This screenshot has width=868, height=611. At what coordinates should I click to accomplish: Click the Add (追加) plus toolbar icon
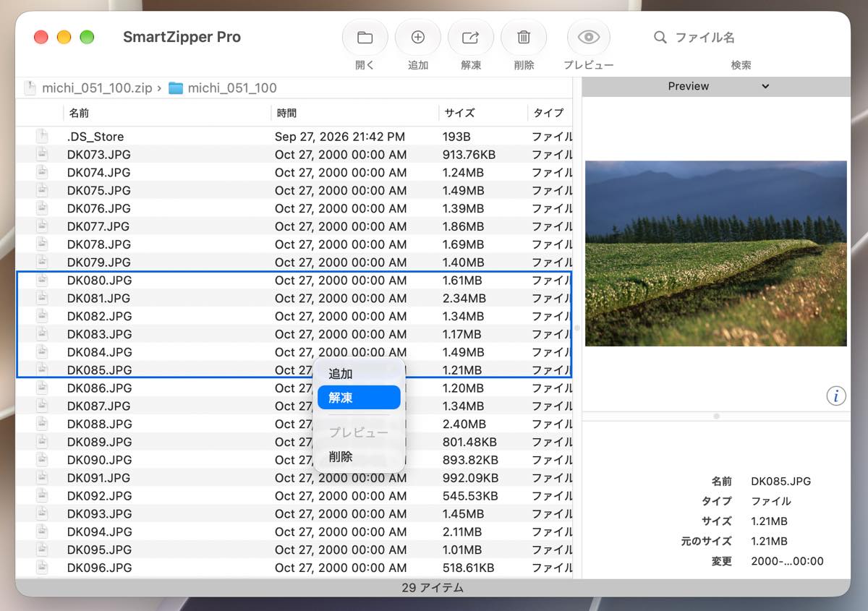[417, 38]
